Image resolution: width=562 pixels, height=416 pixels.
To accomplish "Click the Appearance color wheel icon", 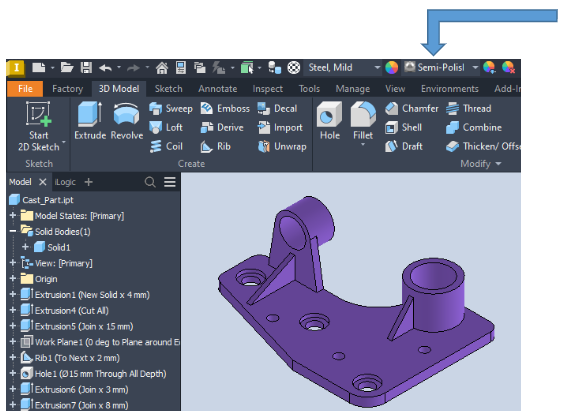I will [x=391, y=67].
